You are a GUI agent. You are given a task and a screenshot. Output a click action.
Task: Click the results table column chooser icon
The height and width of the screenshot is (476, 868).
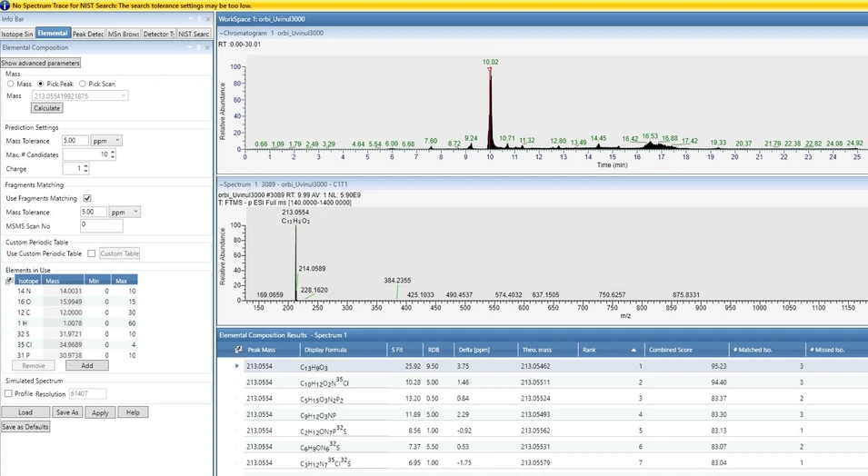pos(238,350)
